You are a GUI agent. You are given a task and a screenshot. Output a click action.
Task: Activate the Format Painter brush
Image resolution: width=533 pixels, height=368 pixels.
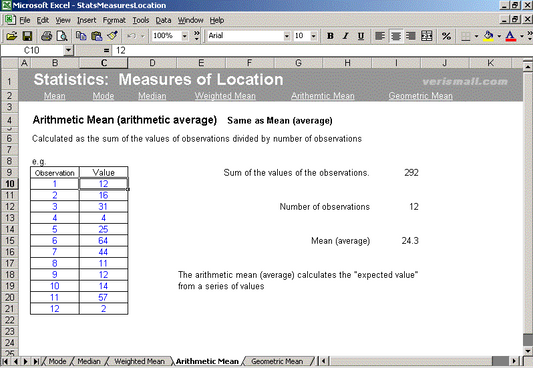coord(112,36)
